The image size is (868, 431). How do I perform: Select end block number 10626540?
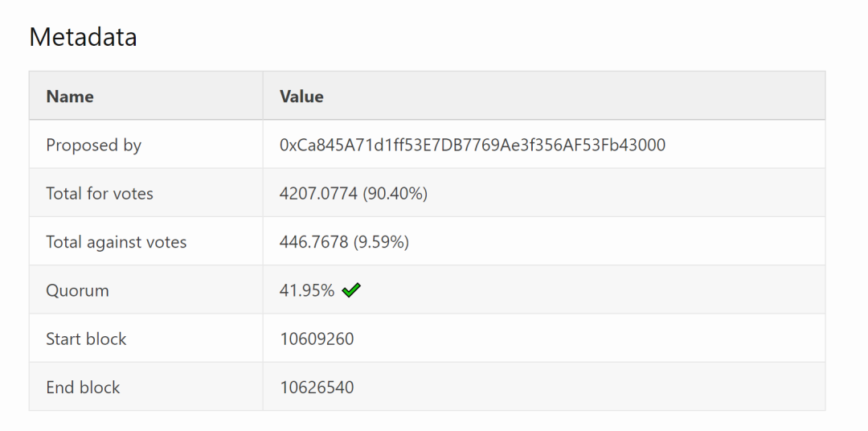[x=317, y=388]
